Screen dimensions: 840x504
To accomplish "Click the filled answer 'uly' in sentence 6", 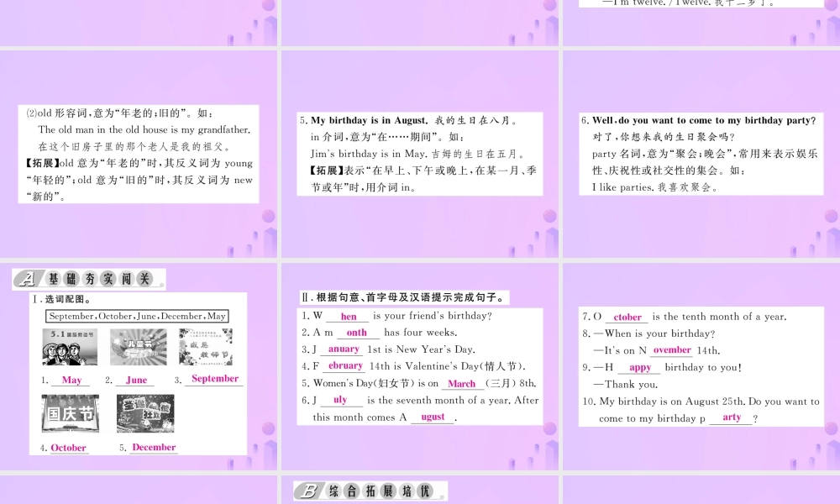I will (x=340, y=400).
